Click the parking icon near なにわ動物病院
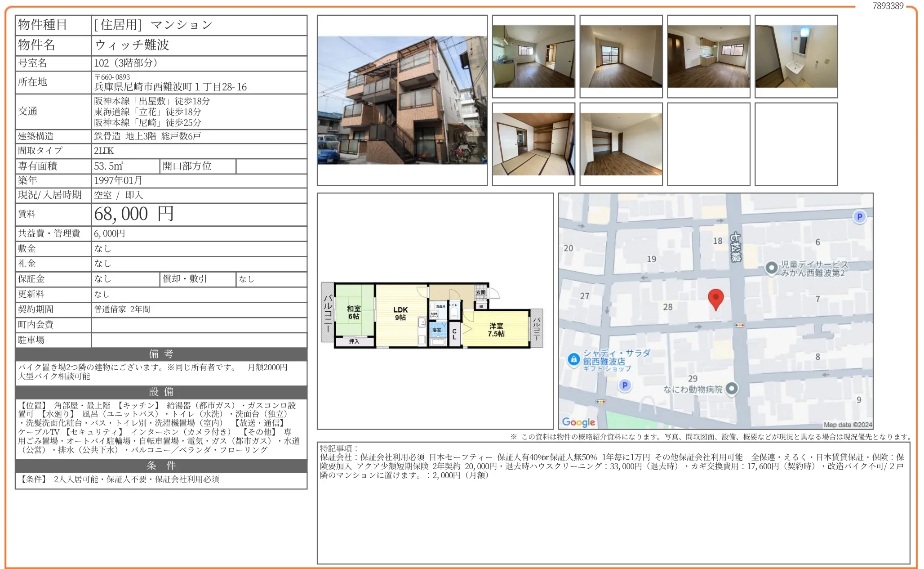 click(625, 385)
